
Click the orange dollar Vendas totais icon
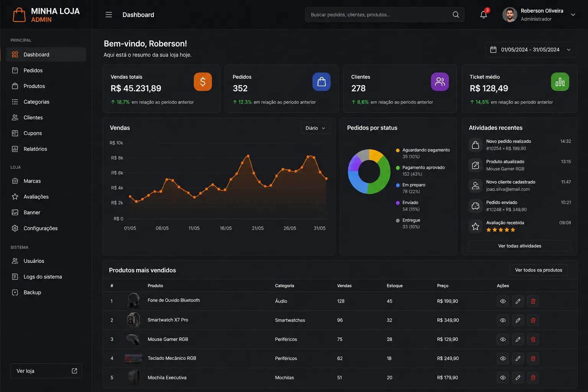coord(203,82)
